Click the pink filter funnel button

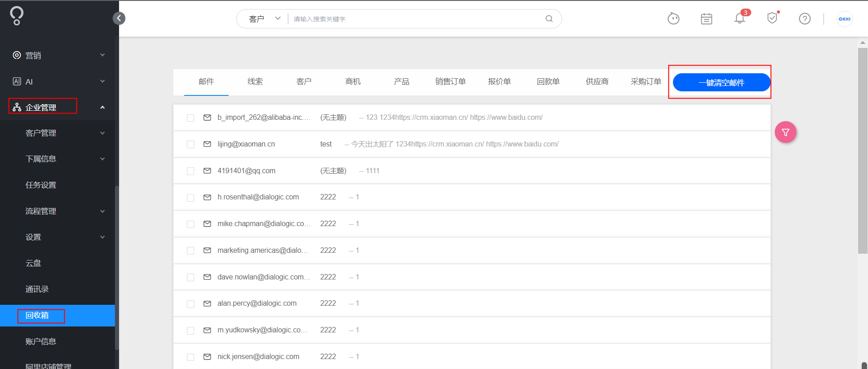(x=786, y=132)
